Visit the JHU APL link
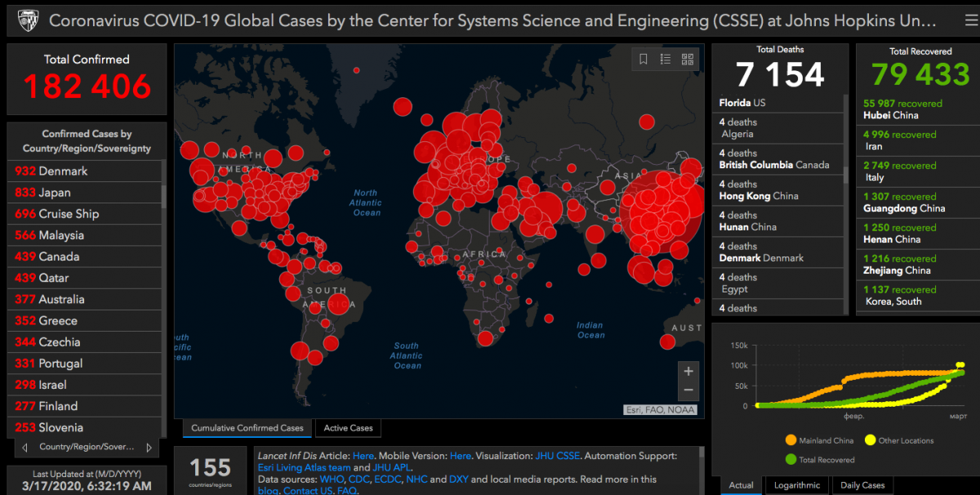Viewport: 980px width, 495px height. point(391,467)
